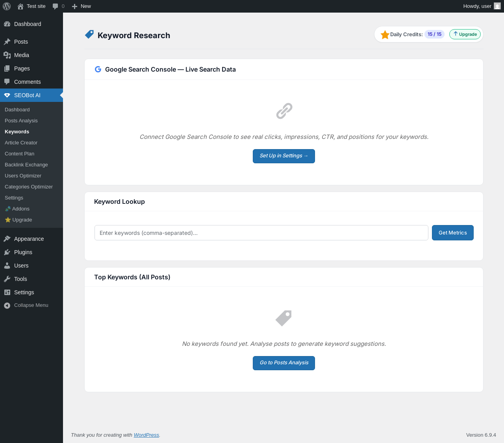The image size is (504, 443).
Task: Click the Go to Posts Analysis button
Action: click(284, 363)
